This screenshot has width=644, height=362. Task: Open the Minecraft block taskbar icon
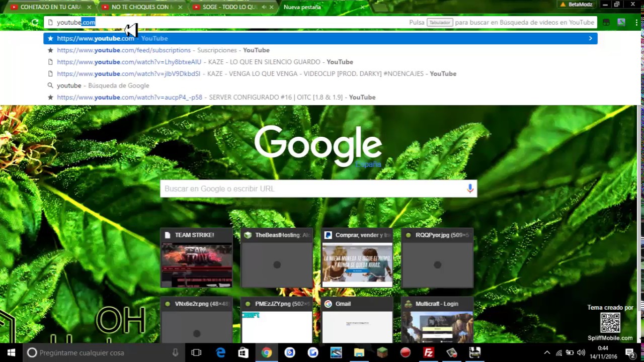[x=382, y=352]
